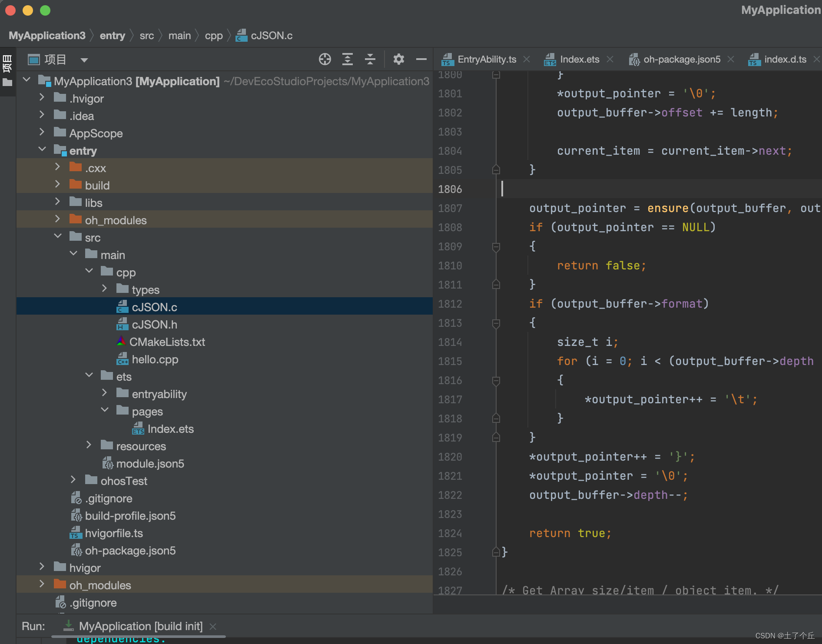The image size is (822, 644).
Task: Expand the ohosTest folder
Action: [x=73, y=480]
